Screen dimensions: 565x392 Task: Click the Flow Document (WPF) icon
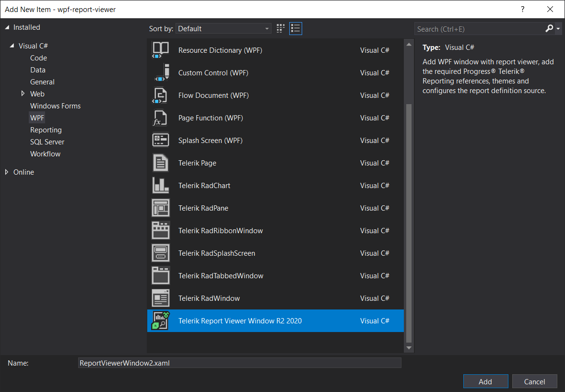161,95
